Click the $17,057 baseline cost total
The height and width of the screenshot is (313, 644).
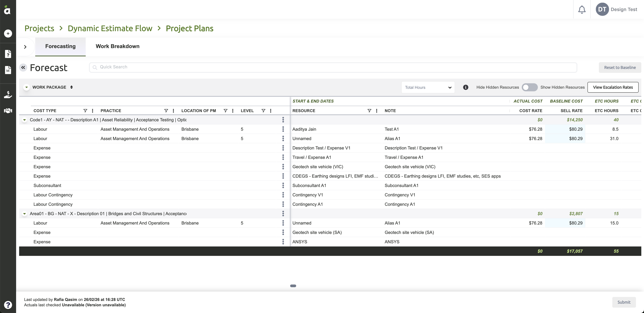tap(575, 251)
